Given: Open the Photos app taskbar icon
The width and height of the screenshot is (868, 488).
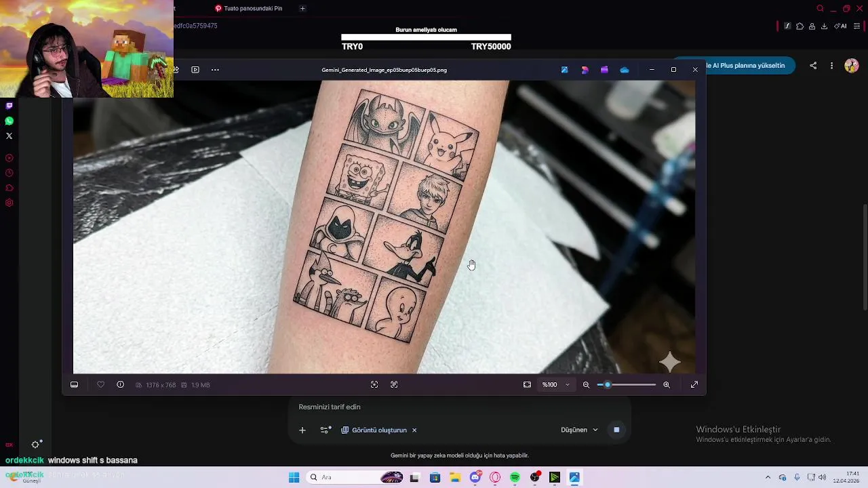Looking at the screenshot, I should click(x=574, y=477).
